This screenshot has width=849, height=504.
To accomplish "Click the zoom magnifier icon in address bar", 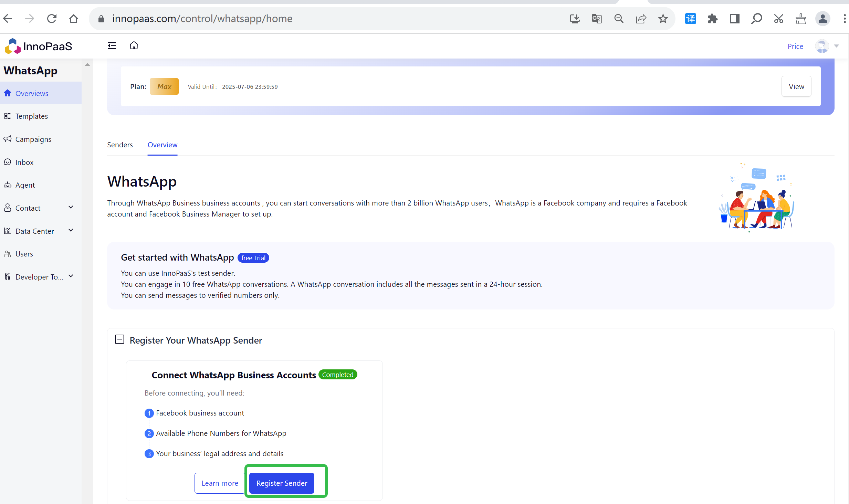I will [x=619, y=19].
